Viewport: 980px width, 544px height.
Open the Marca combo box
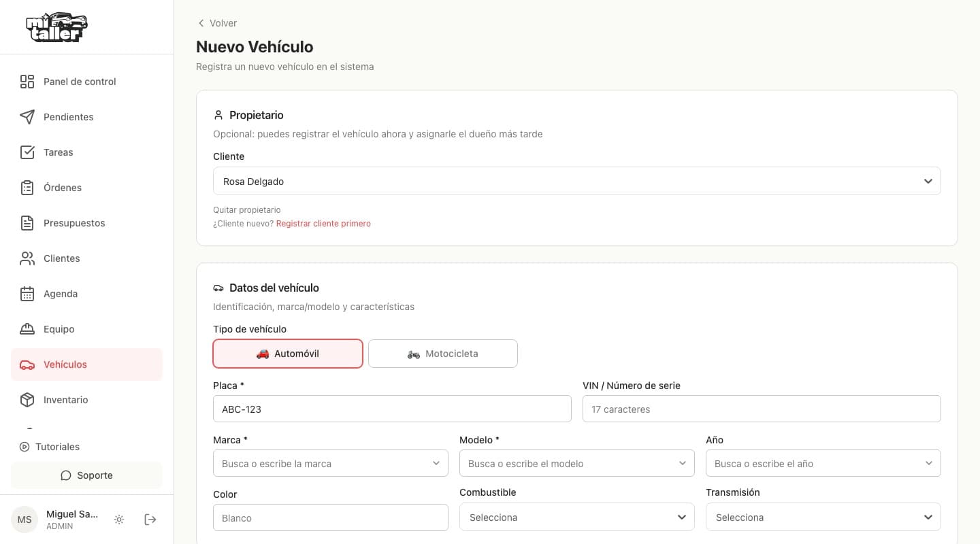coord(331,464)
